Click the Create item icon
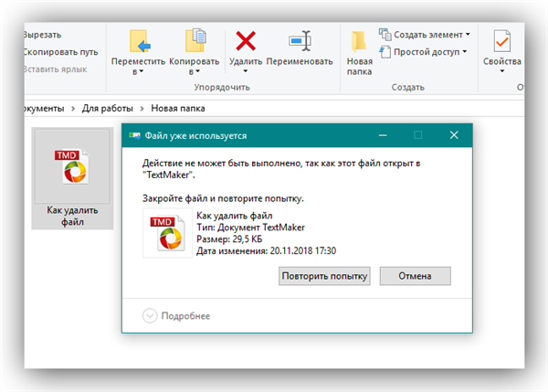 click(x=385, y=35)
